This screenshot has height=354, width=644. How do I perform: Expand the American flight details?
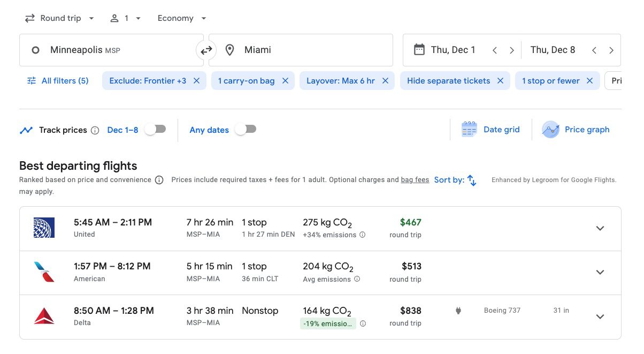point(600,272)
